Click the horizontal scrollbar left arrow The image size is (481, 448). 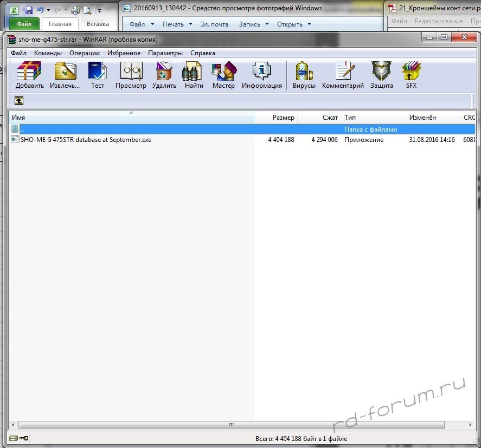13,425
